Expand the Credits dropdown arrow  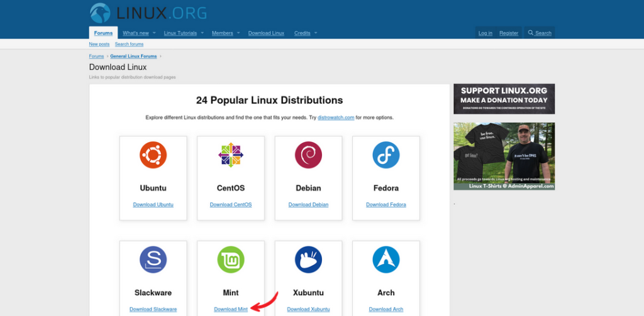(x=316, y=33)
